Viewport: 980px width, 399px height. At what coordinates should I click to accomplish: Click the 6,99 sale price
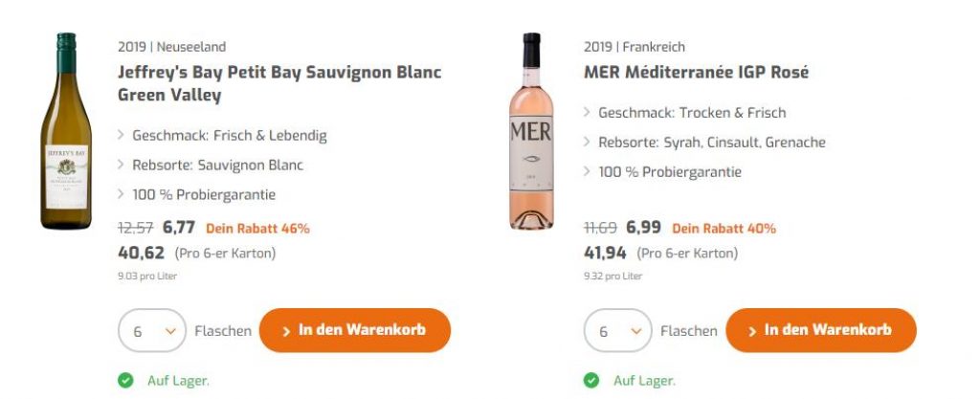click(643, 228)
